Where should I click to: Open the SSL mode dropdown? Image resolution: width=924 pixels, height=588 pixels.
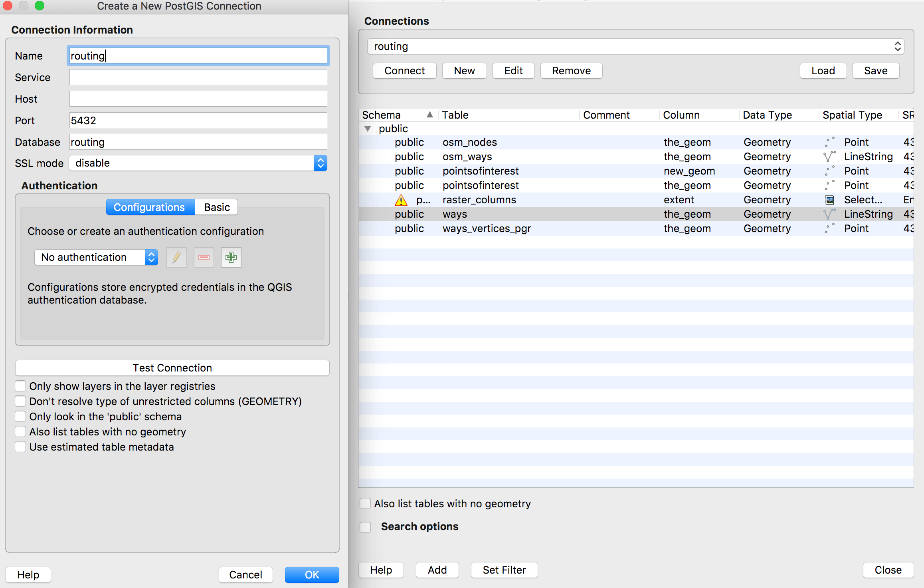pyautogui.click(x=198, y=163)
